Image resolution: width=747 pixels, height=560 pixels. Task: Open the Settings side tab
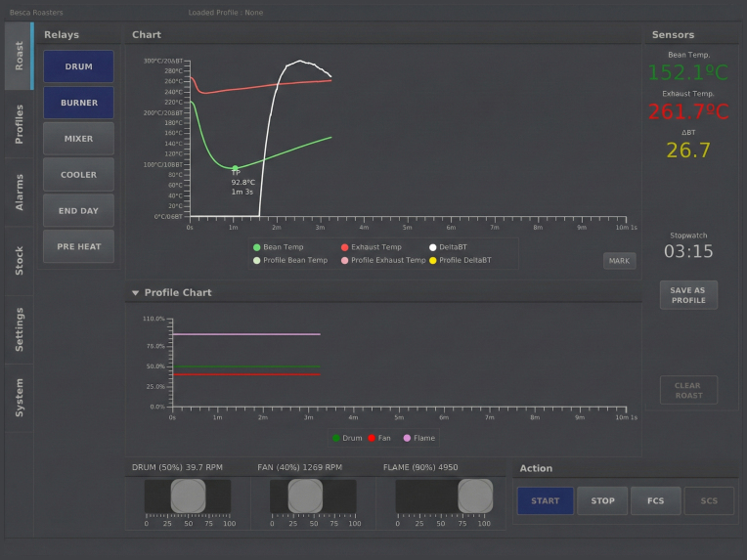coord(19,329)
